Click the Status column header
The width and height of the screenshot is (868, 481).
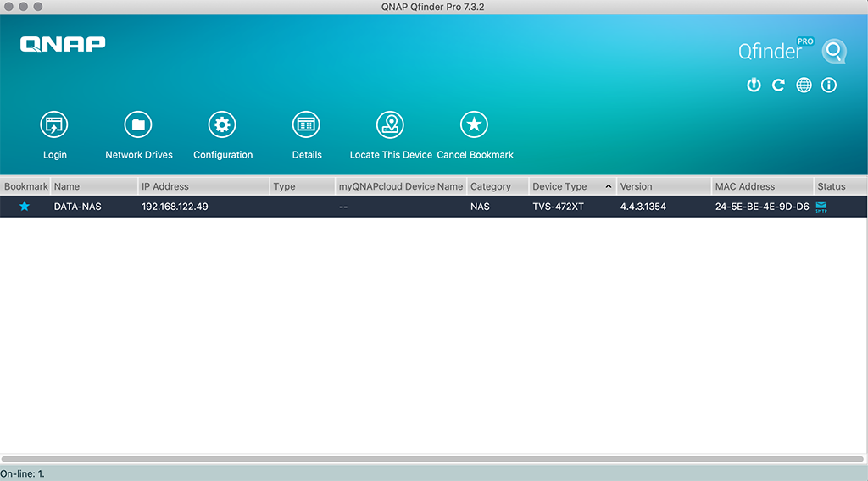tap(840, 186)
